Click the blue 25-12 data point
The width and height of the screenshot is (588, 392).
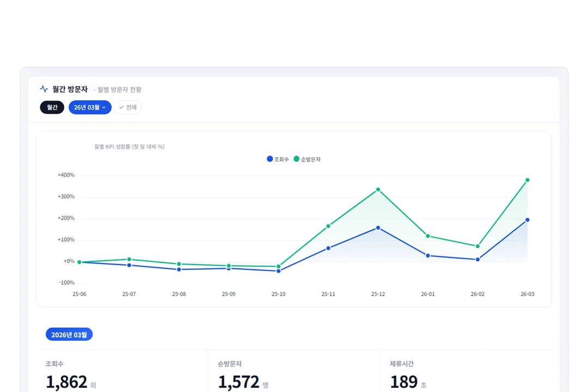[x=378, y=228]
